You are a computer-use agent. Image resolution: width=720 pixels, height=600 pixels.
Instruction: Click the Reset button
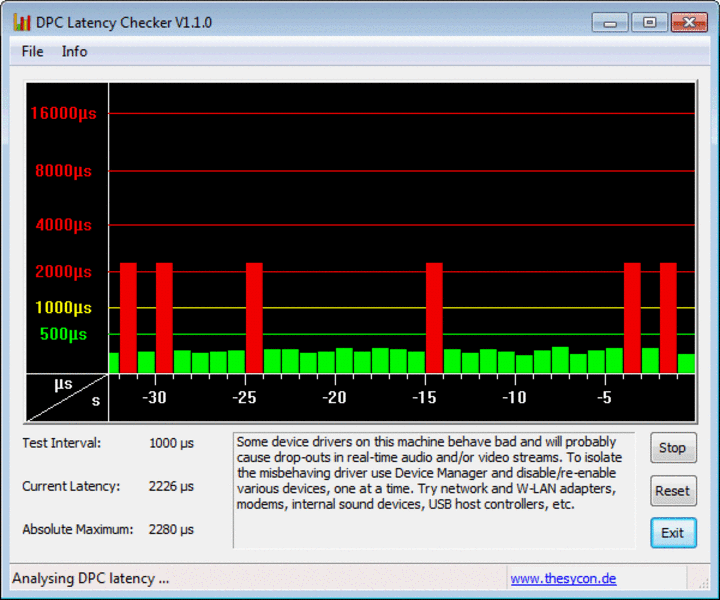pyautogui.click(x=673, y=491)
